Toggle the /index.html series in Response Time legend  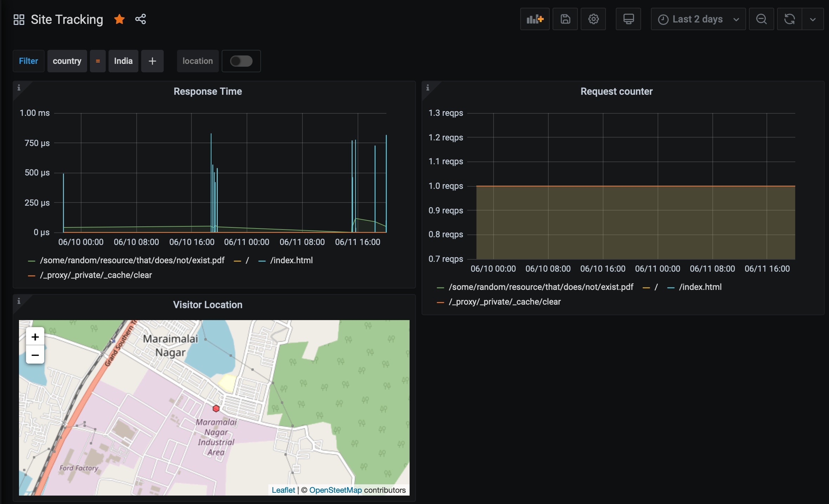click(291, 260)
